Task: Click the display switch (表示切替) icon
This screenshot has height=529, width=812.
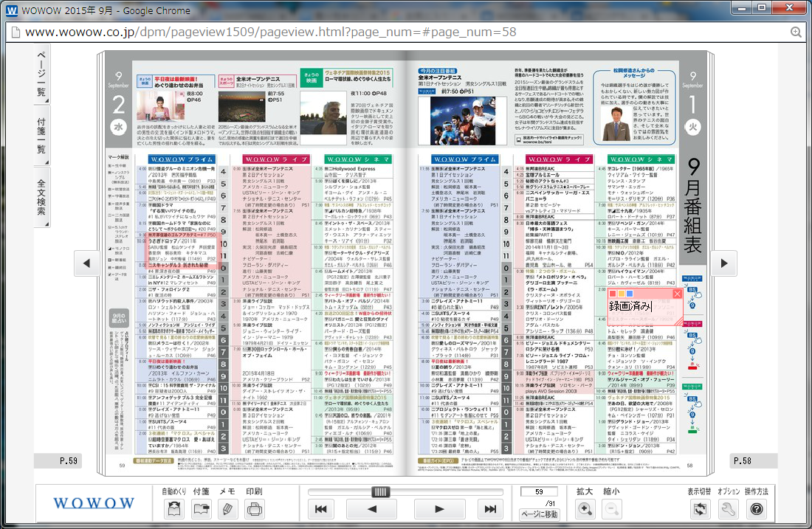Action: pyautogui.click(x=700, y=509)
